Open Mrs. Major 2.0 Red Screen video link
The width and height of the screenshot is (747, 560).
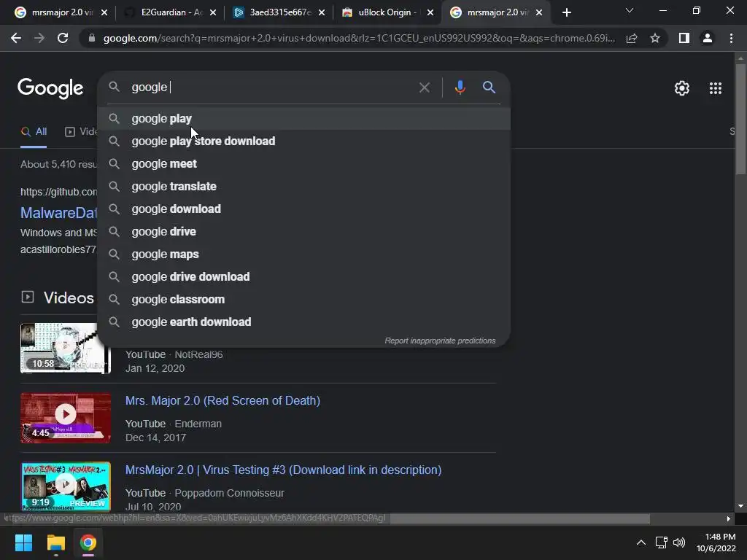(x=222, y=400)
